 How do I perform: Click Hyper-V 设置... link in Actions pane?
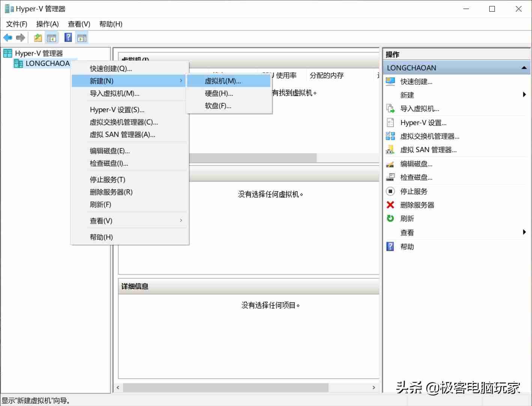coord(424,122)
